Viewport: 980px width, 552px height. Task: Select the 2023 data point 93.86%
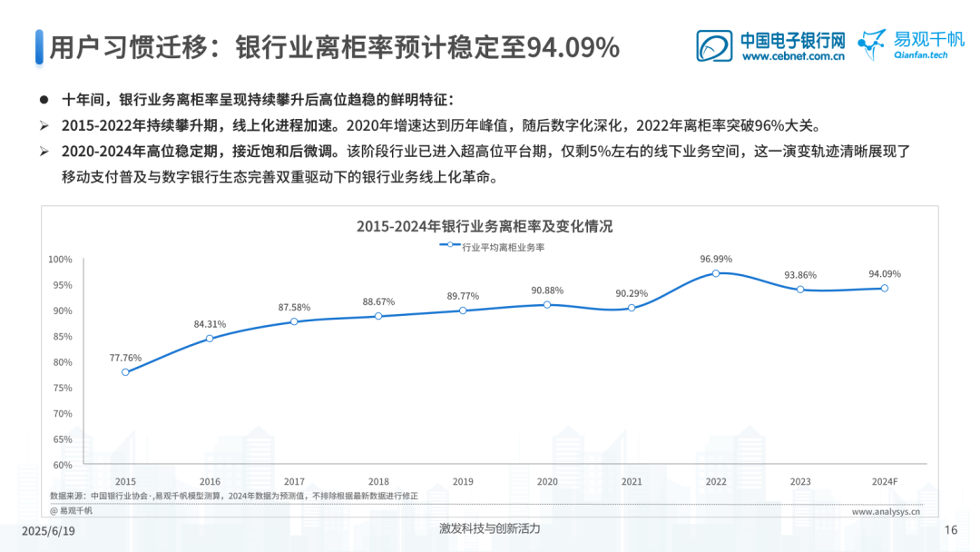(800, 290)
